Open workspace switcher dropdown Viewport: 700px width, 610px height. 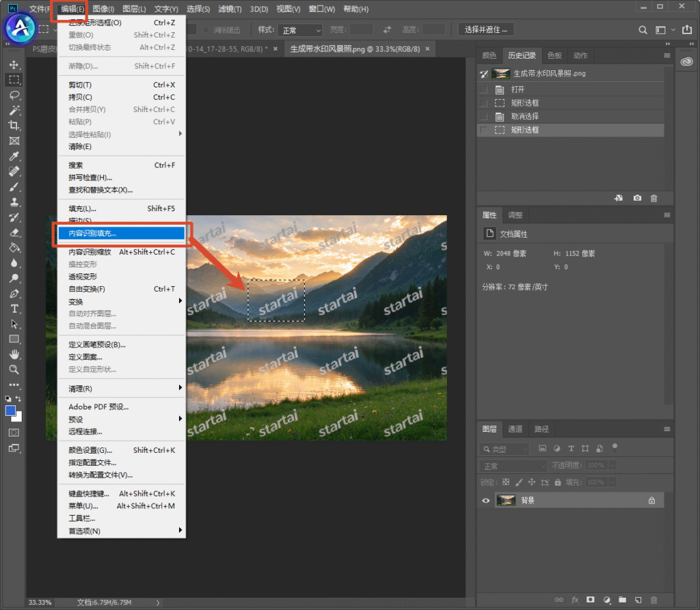(664, 30)
